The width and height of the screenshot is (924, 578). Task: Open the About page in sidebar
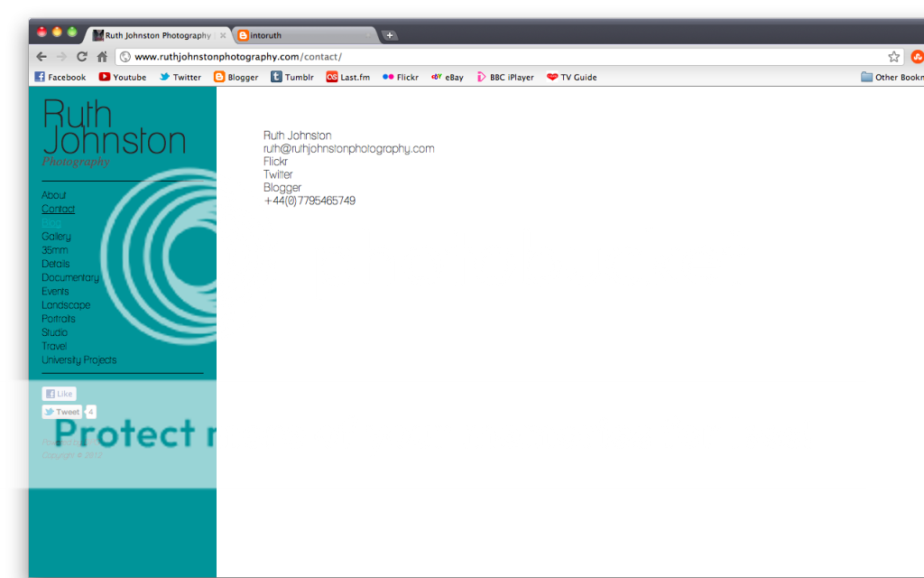tap(53, 195)
